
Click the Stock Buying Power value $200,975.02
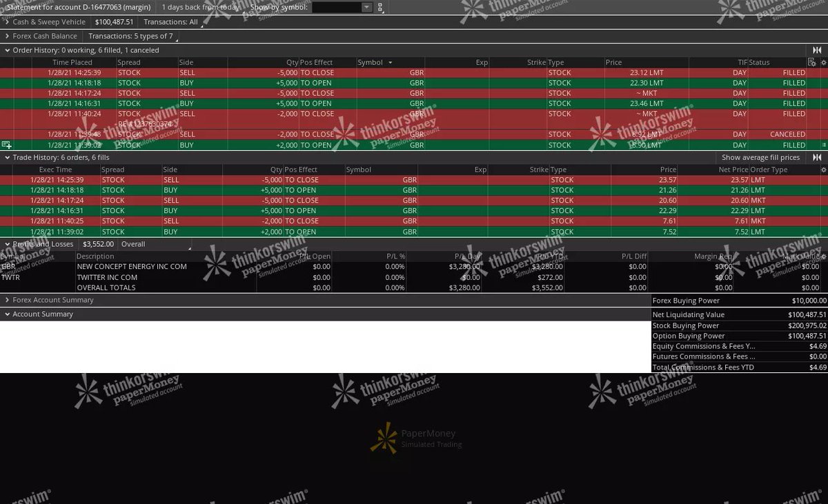pyautogui.click(x=807, y=325)
